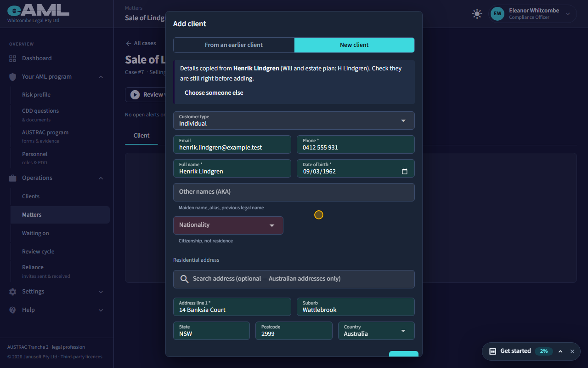Open the date picker calendar icon
Image resolution: width=588 pixels, height=368 pixels.
[405, 172]
